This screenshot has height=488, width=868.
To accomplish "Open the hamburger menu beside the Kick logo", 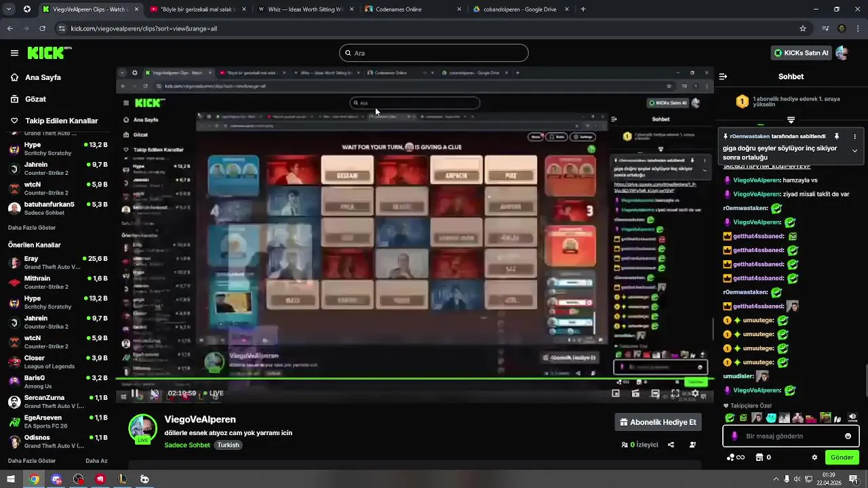I will click(14, 53).
